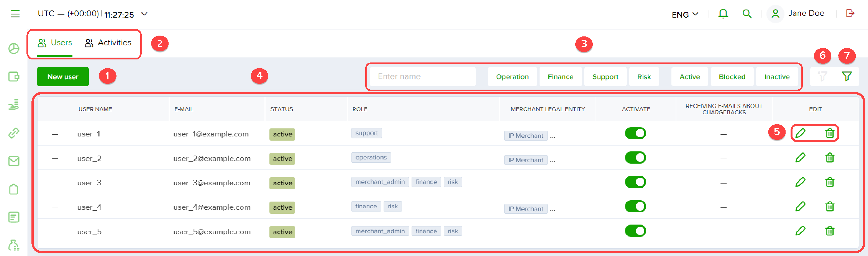
Task: Click the New user button
Action: click(63, 77)
